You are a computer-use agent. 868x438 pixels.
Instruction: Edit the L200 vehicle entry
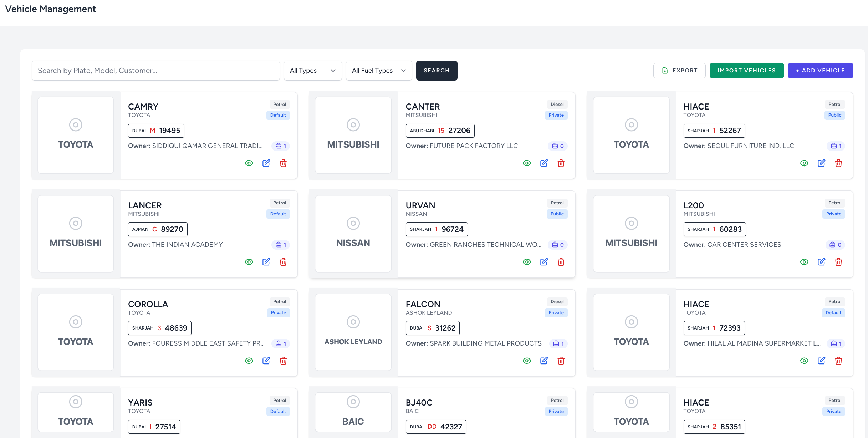[x=821, y=262]
